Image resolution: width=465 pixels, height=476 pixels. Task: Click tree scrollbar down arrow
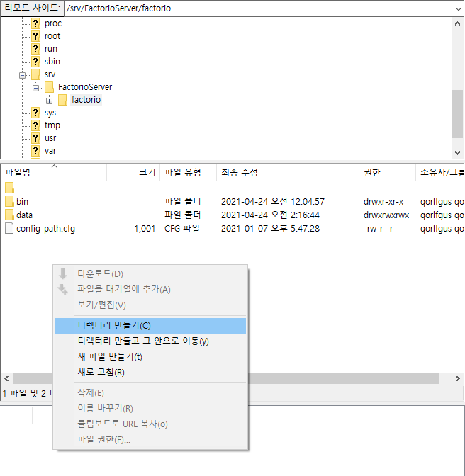click(457, 153)
